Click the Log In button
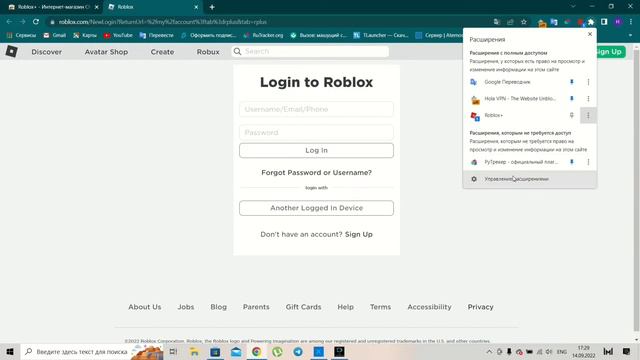This screenshot has width=640, height=360. coord(316,151)
